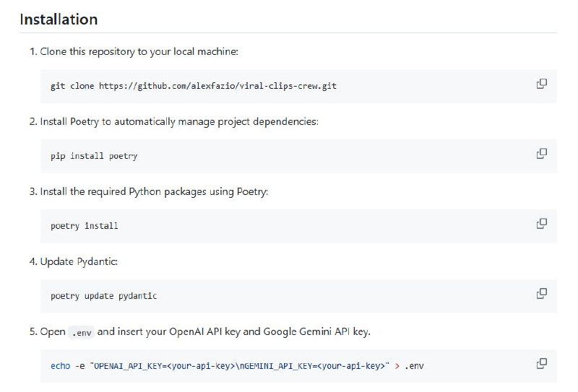Screen dimensions: 578x392
Task: Copy the poetry update pydantic command
Action: [x=541, y=293]
